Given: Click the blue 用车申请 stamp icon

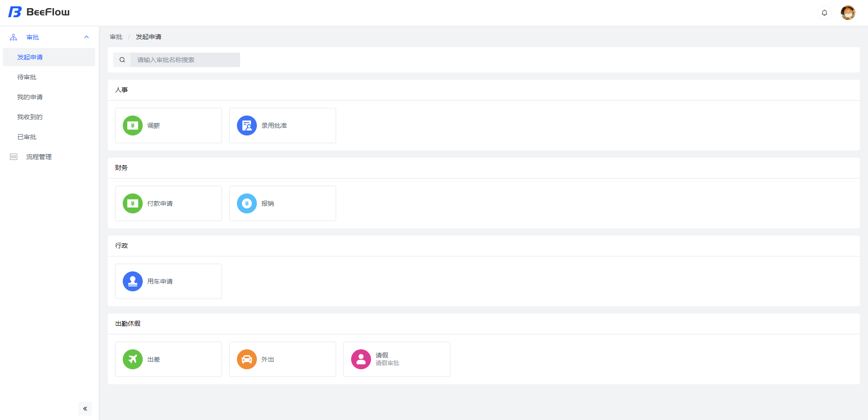Looking at the screenshot, I should pos(133,281).
